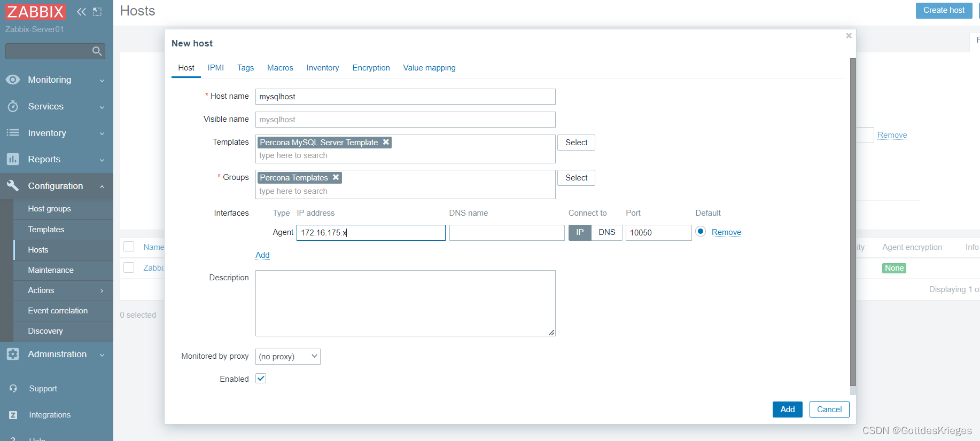This screenshot has height=441, width=980.
Task: Switch to the Macros tab
Action: pyautogui.click(x=280, y=68)
